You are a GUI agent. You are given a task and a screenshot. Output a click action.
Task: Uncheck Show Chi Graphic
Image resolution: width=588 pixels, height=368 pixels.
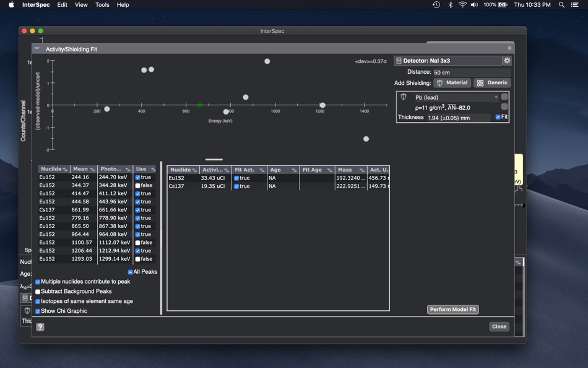point(38,311)
